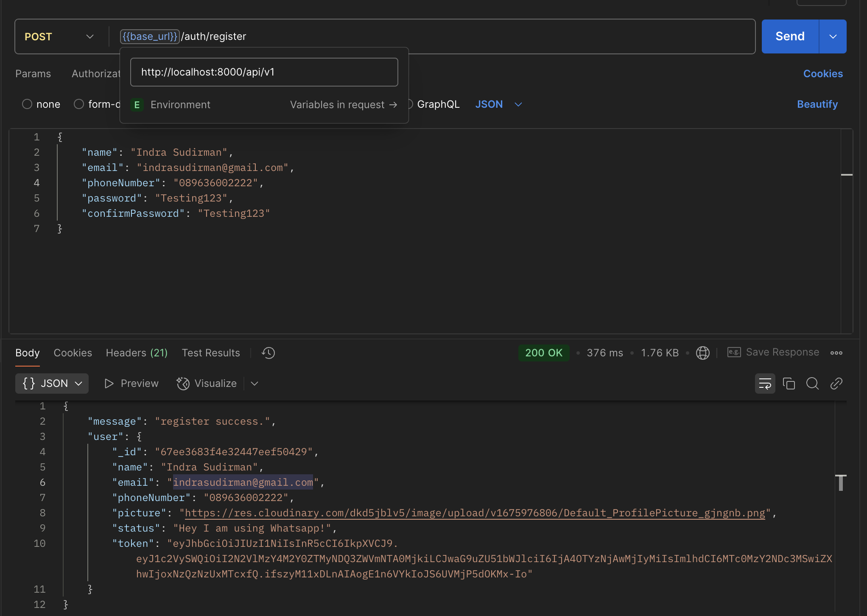Select the form-data radio button
This screenshot has width=867, height=616.
click(x=78, y=104)
